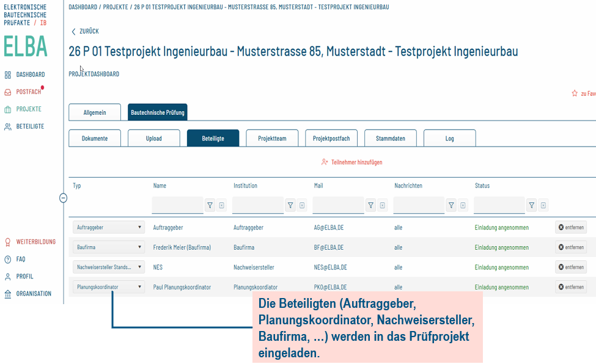Open the Projektpostfach tab
The width and height of the screenshot is (596, 364).
pos(331,139)
